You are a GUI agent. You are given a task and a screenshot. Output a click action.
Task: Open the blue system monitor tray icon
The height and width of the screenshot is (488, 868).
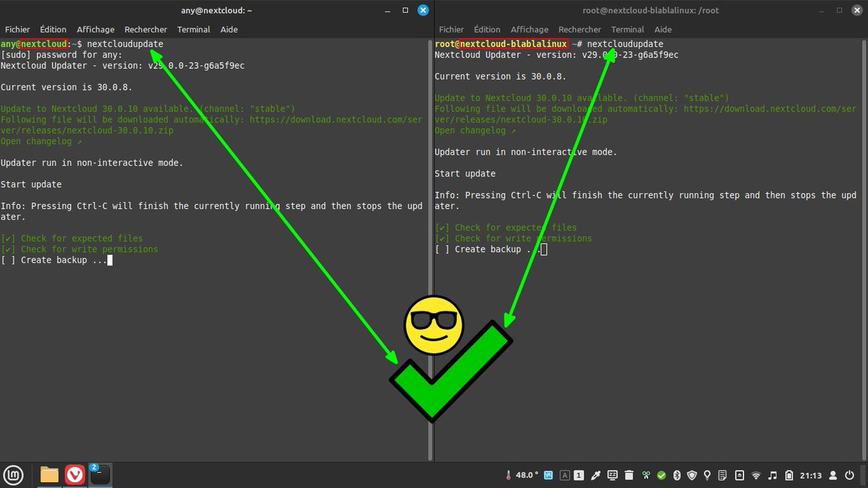click(549, 476)
